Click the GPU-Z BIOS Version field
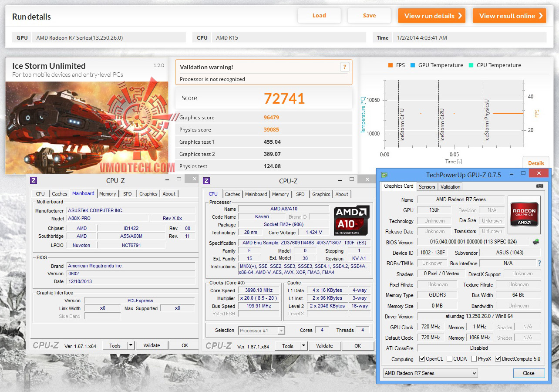The image size is (559, 392). tap(473, 242)
